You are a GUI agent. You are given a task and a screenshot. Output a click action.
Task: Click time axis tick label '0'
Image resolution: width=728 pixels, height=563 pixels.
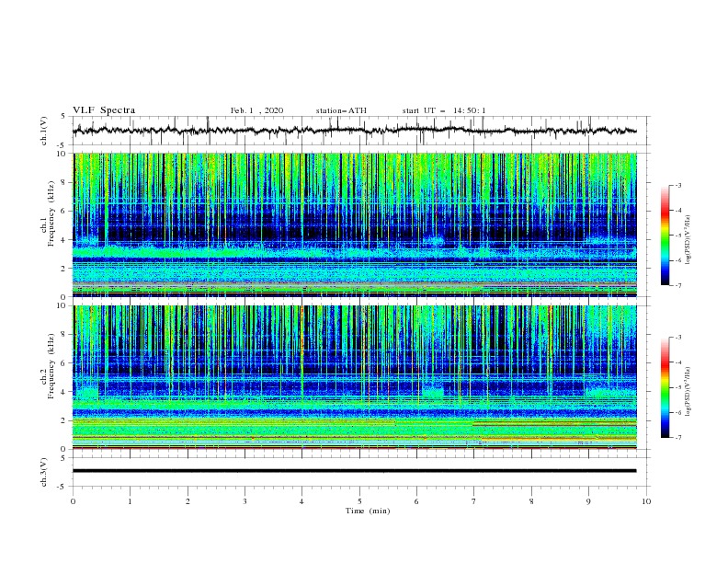73,501
